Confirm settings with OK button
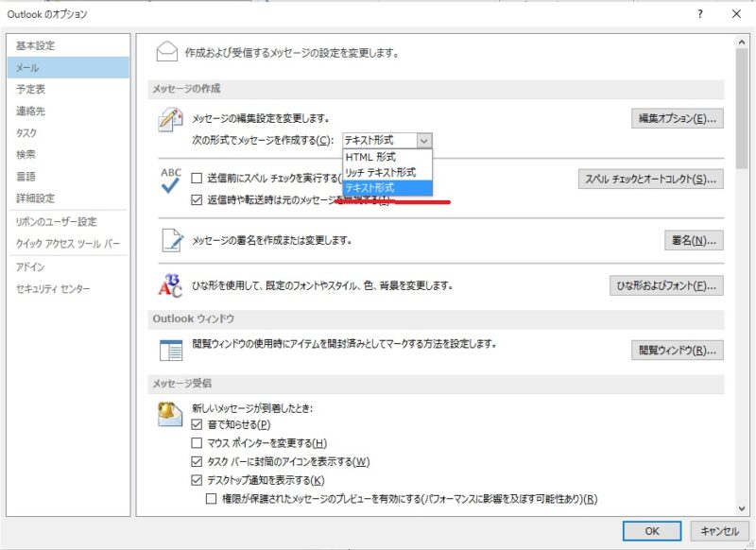The width and height of the screenshot is (756, 550). click(x=652, y=531)
